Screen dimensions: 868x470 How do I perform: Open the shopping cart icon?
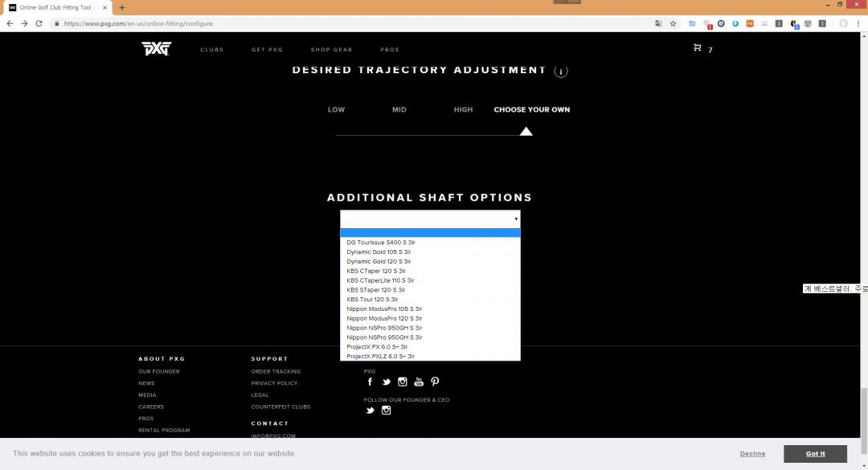[697, 48]
